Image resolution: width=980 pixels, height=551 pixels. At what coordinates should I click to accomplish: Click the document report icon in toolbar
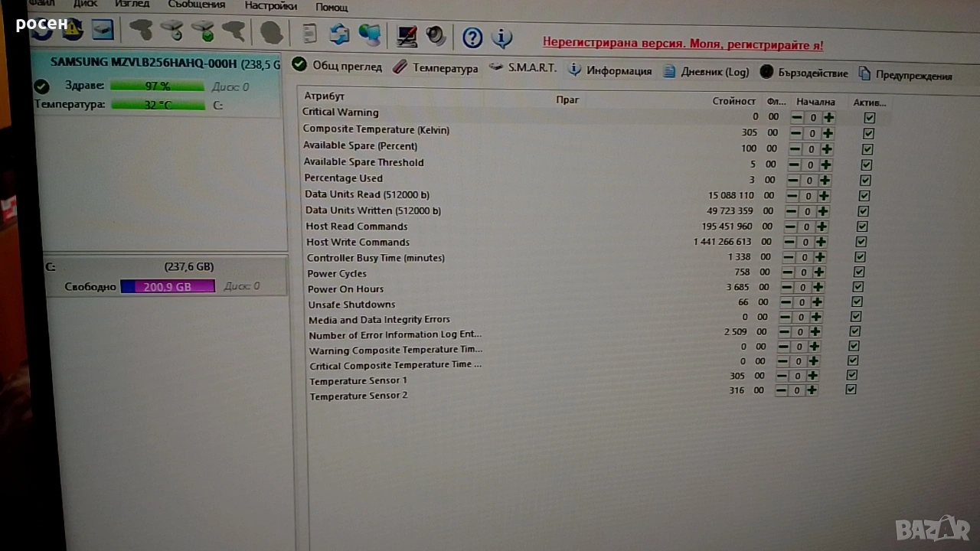(309, 34)
